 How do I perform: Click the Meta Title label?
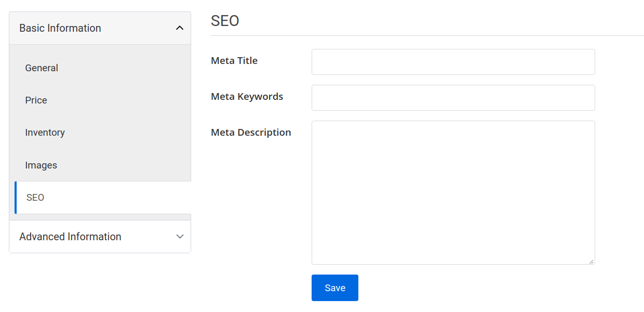tap(234, 61)
